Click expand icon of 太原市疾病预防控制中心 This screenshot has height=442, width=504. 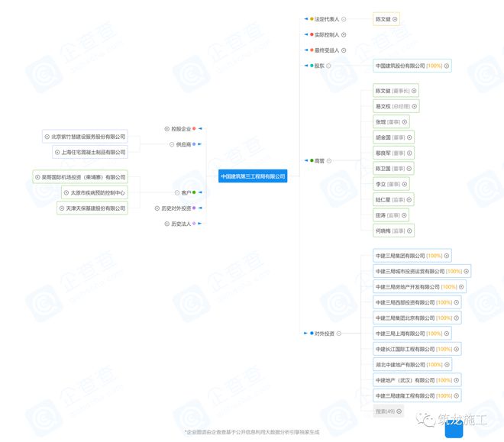pyautogui.click(x=66, y=192)
